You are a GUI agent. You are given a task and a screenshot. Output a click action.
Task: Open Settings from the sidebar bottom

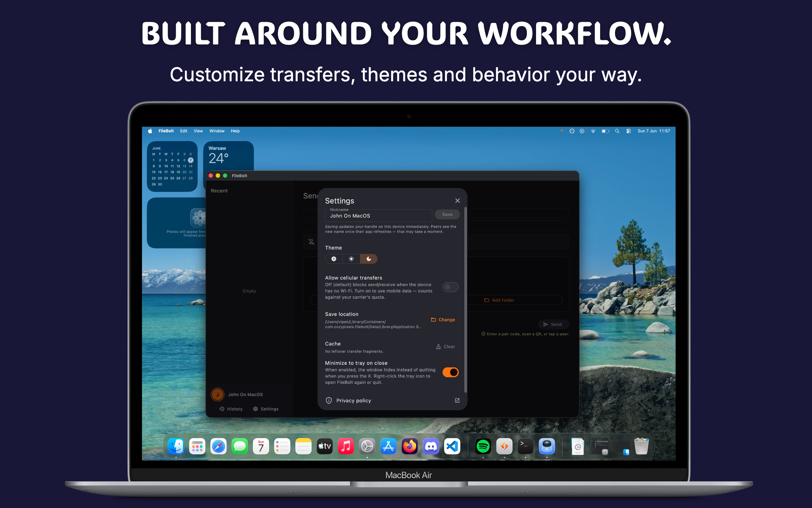tap(266, 409)
